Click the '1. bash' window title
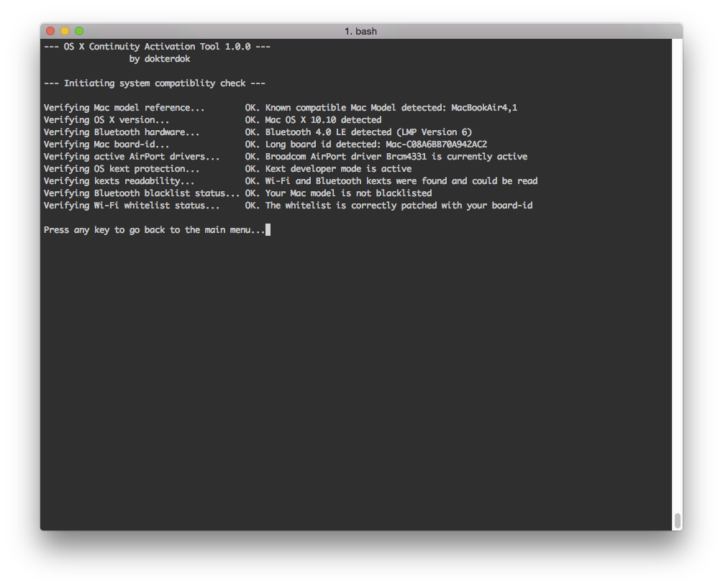The width and height of the screenshot is (723, 588). tap(360, 32)
